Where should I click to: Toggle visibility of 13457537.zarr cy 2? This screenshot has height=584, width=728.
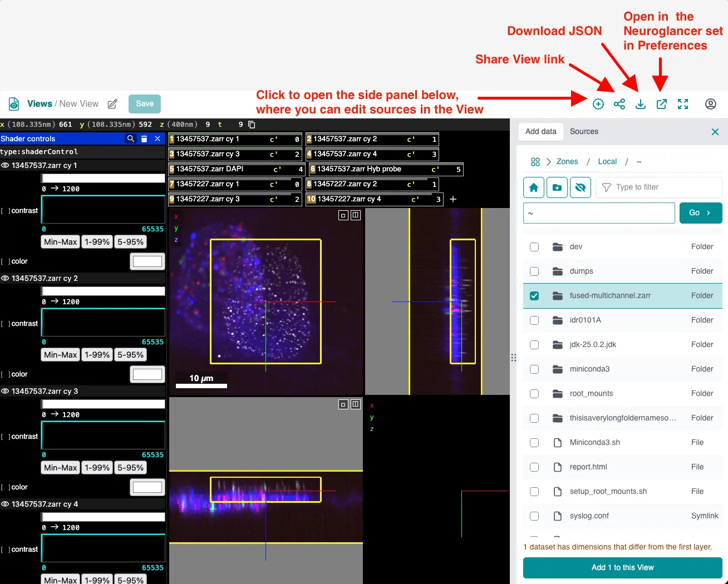coord(5,278)
